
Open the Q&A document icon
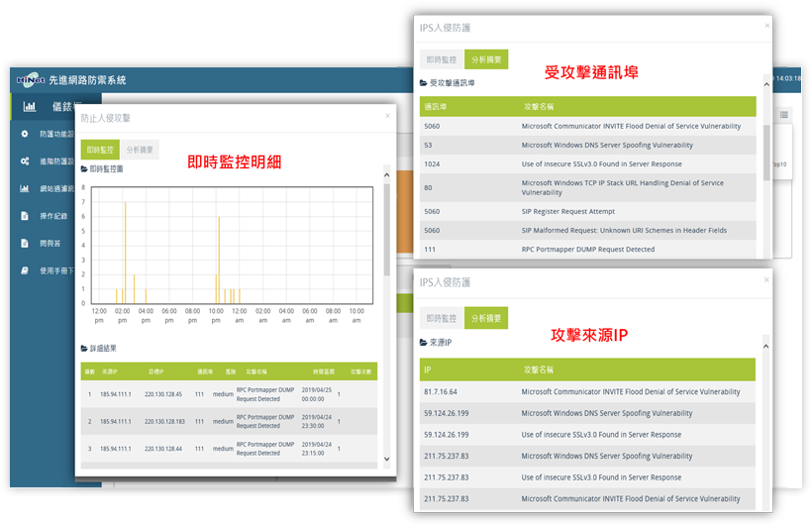tap(25, 243)
